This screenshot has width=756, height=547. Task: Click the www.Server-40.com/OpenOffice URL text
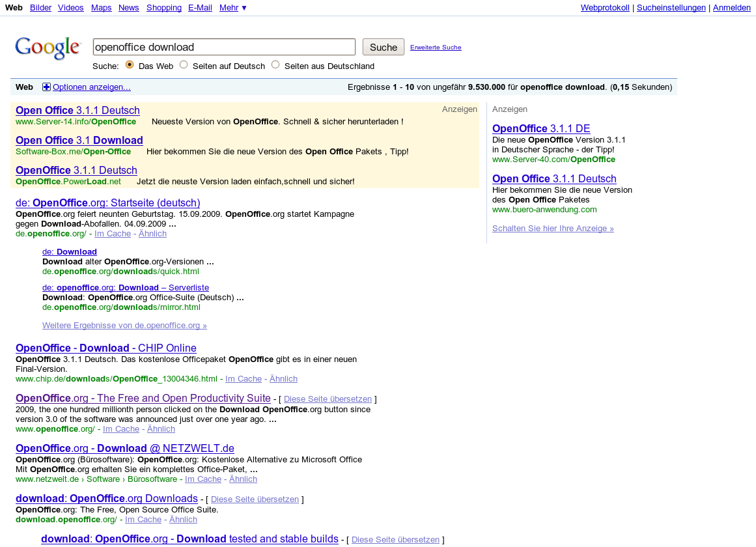(x=553, y=160)
